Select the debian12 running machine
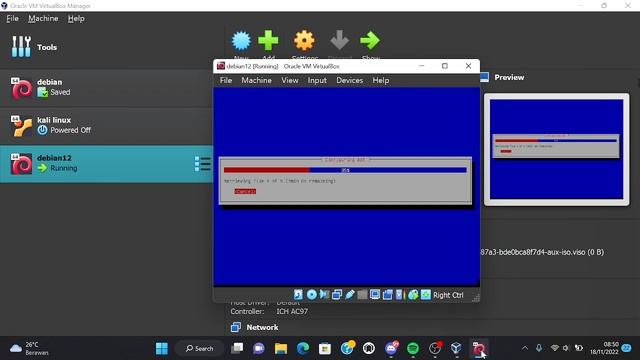 point(106,164)
